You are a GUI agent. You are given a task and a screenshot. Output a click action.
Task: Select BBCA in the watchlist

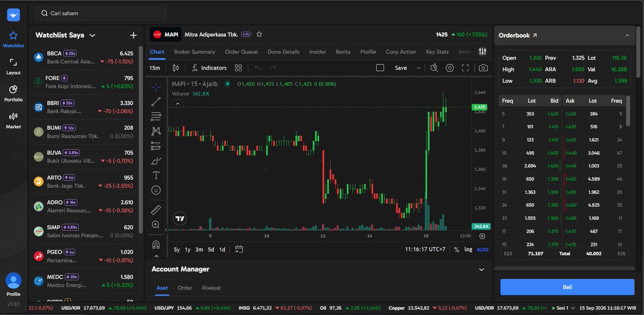pyautogui.click(x=84, y=57)
